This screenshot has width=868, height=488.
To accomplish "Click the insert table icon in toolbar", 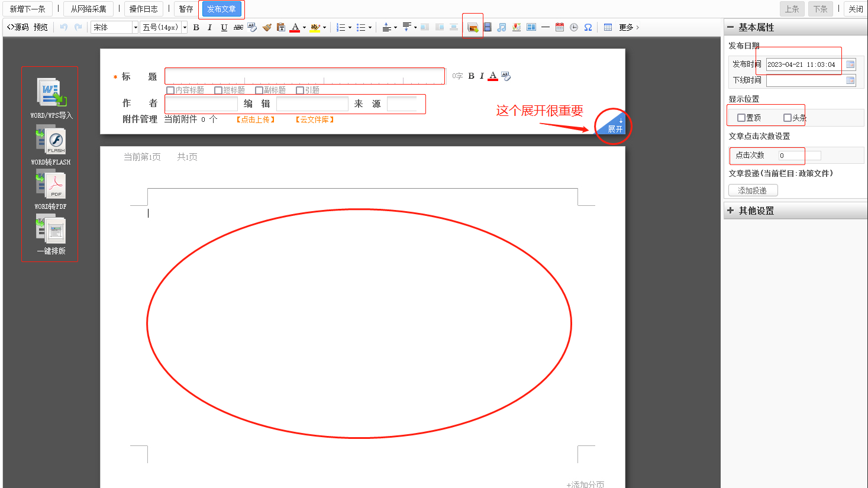I will pos(608,27).
